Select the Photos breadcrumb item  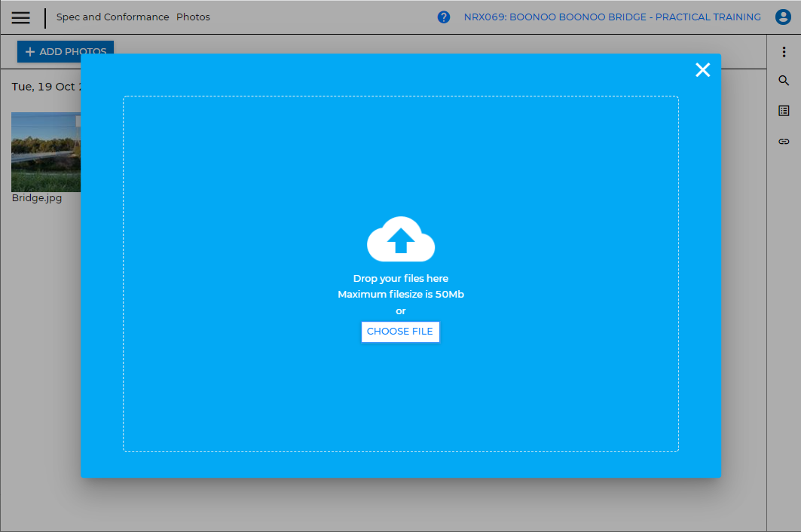click(x=193, y=17)
